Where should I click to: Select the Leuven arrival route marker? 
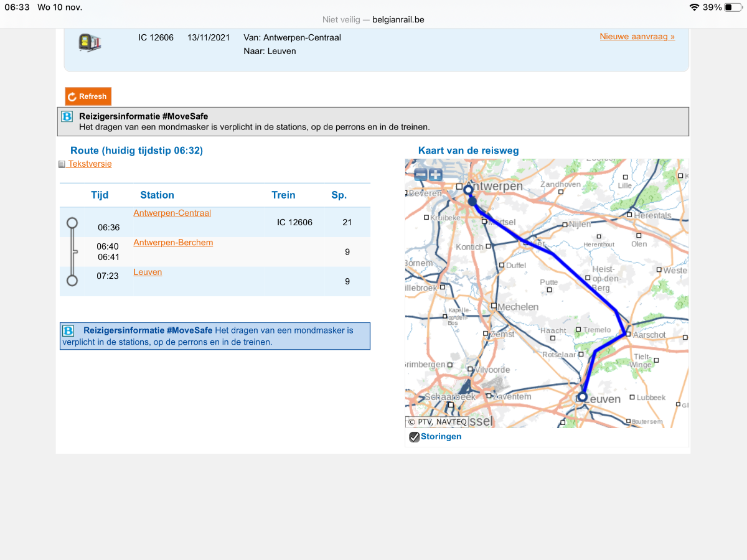pos(72,281)
